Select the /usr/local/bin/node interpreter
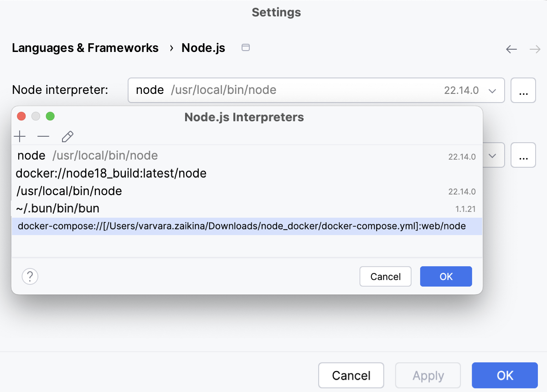The width and height of the screenshot is (547, 392). tap(69, 191)
